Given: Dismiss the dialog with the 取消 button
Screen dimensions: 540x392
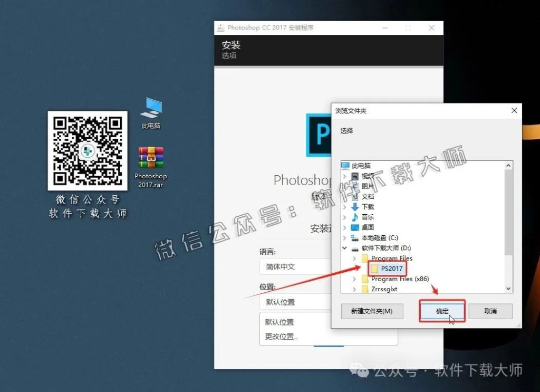Looking at the screenshot, I should 490,311.
